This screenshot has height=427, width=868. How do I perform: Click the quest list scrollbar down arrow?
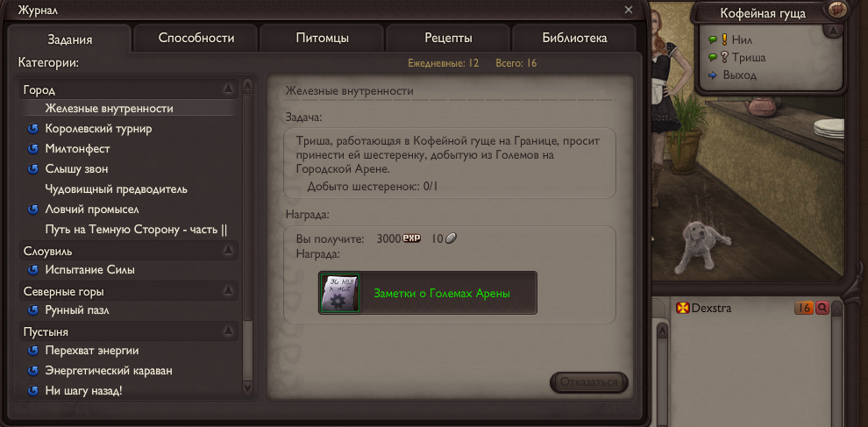click(x=247, y=388)
